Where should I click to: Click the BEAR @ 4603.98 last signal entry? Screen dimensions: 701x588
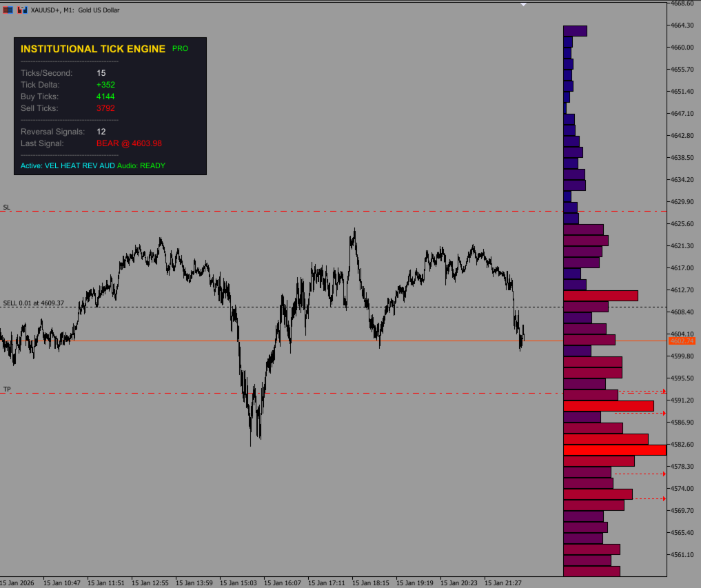tap(130, 143)
